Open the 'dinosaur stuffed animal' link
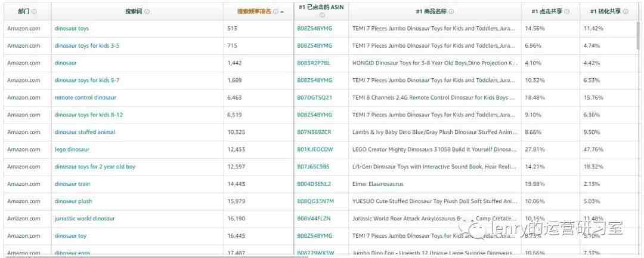This screenshot has width=644, height=258. coord(85,132)
